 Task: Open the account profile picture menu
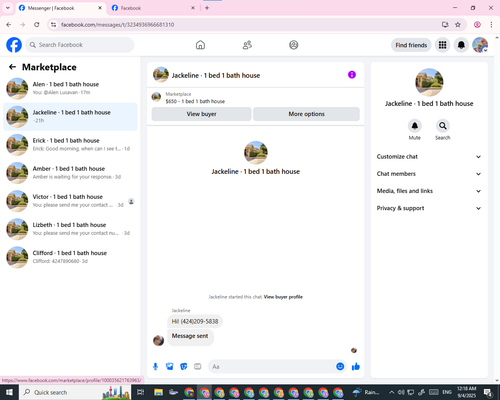(480, 45)
